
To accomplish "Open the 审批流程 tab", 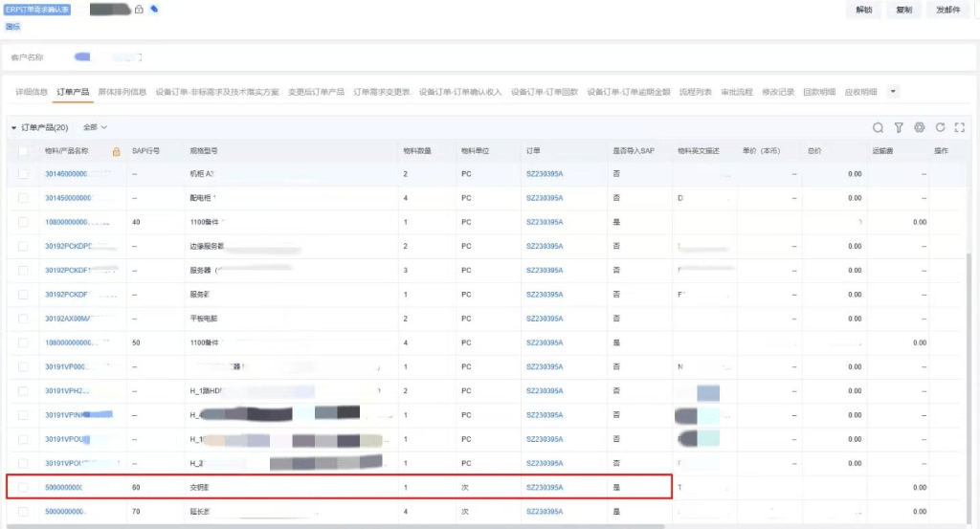I will tap(735, 92).
